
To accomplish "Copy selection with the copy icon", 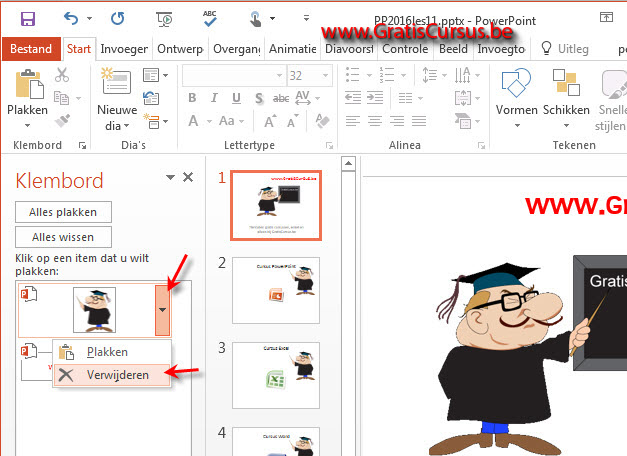I will [x=62, y=98].
